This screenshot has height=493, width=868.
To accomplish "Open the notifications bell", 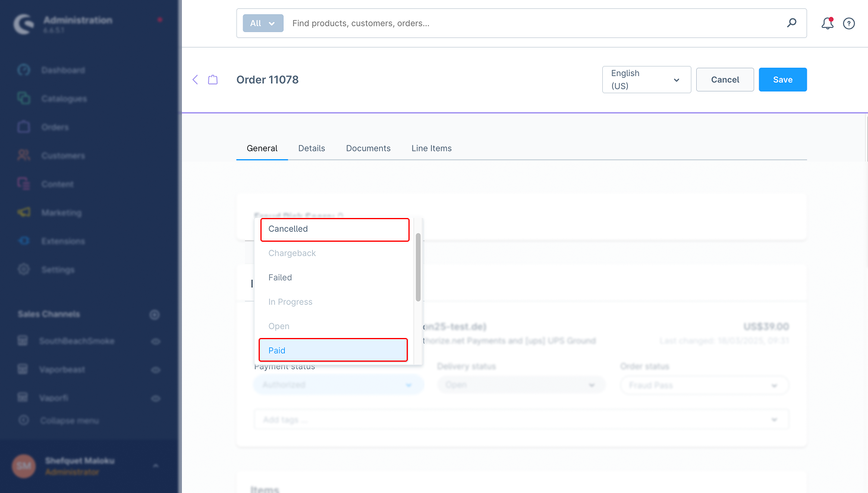I will (x=827, y=23).
